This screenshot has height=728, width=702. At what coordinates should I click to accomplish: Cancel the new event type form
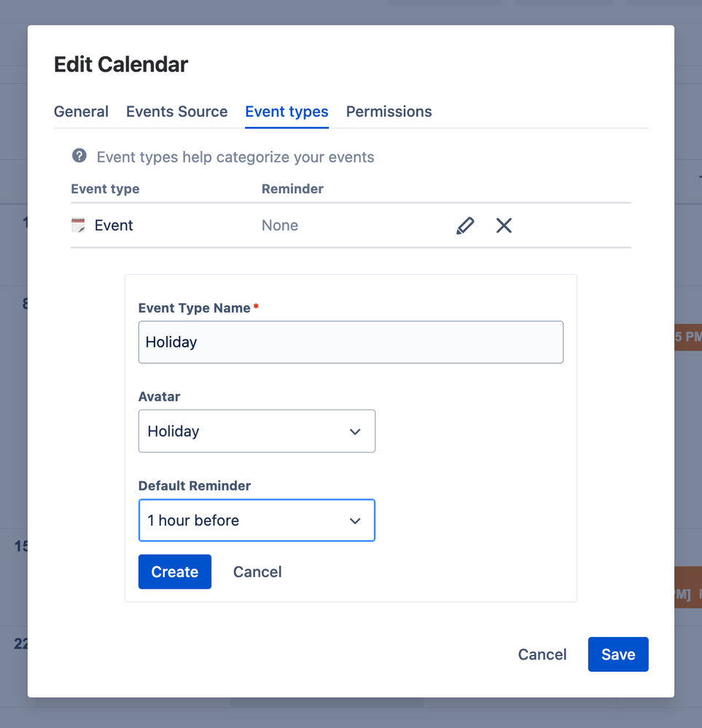pyautogui.click(x=257, y=571)
